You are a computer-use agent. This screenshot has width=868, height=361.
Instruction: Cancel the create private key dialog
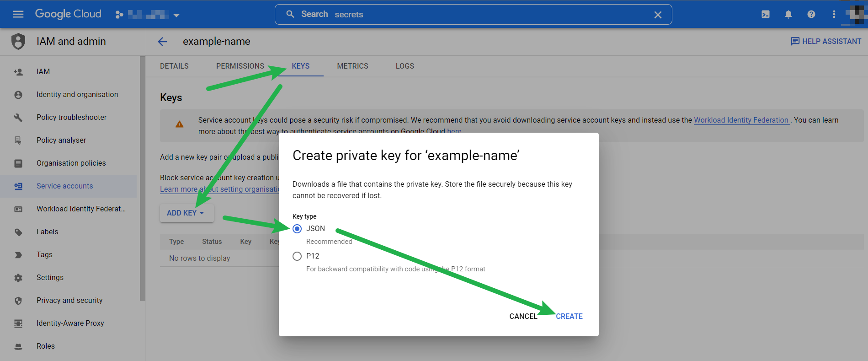(523, 316)
